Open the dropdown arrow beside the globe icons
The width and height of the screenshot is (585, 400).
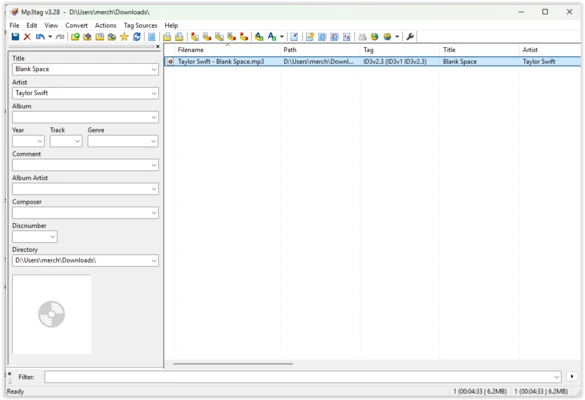[397, 37]
